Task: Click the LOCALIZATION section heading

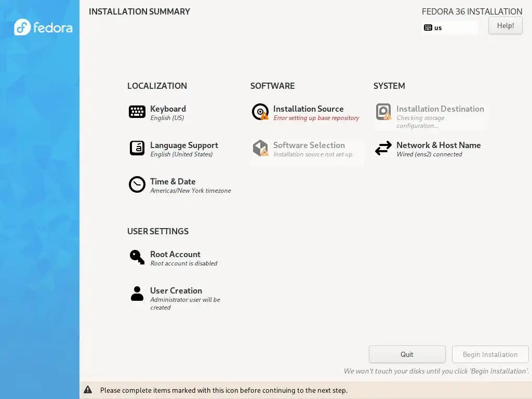Action: pyautogui.click(x=157, y=86)
